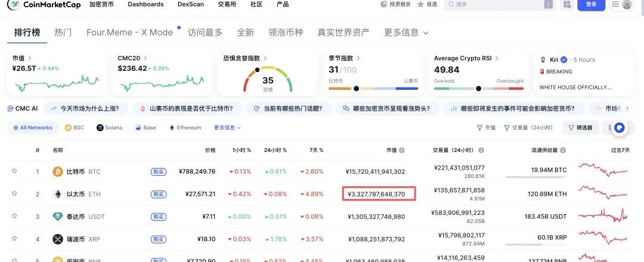The width and height of the screenshot is (644, 262).
Task: Select the BSC network chip
Action: point(75,127)
